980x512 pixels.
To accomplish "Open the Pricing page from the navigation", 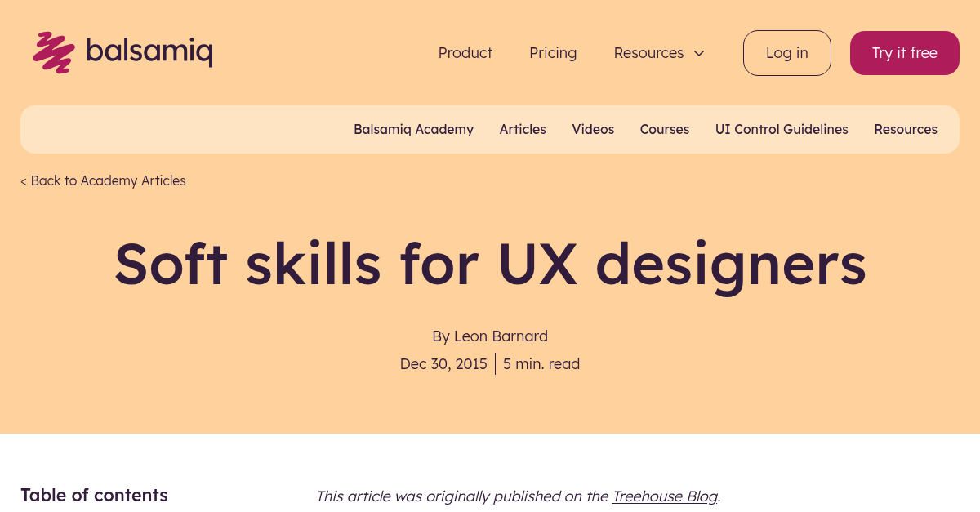I will tap(553, 53).
